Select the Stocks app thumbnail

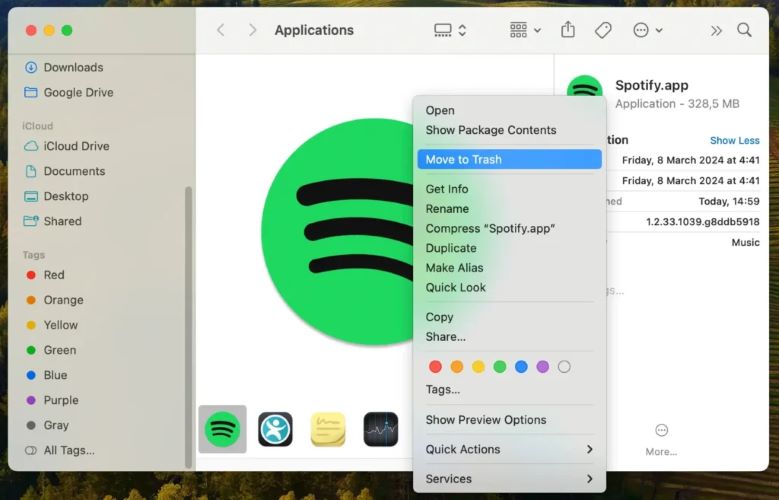pos(381,429)
